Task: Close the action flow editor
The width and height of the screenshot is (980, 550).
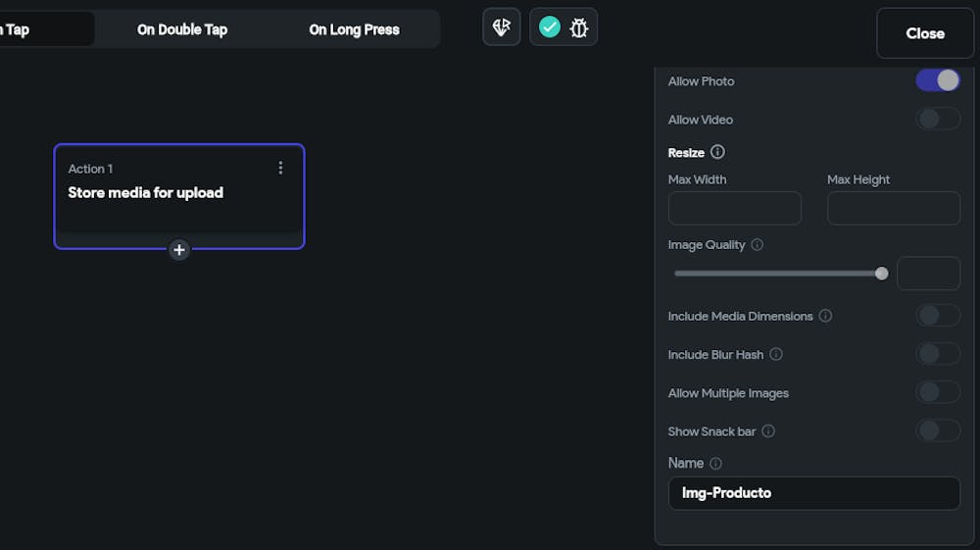Action: 924,33
